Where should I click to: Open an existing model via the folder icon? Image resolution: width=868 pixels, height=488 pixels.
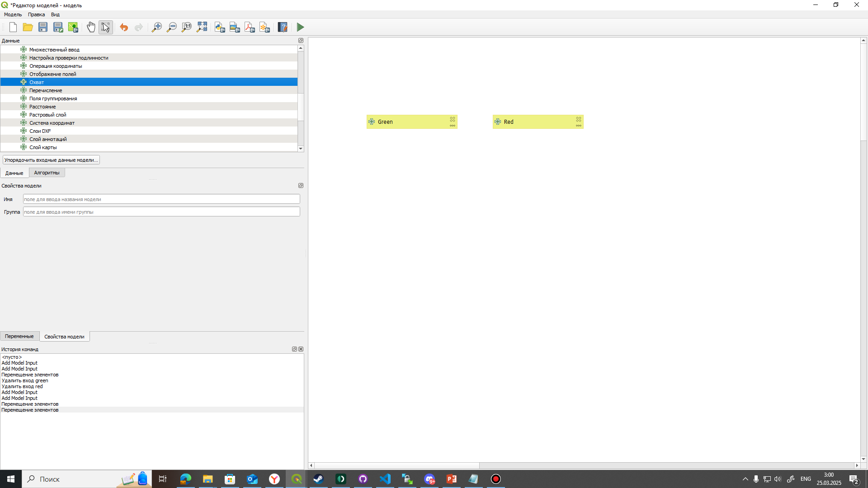(28, 28)
